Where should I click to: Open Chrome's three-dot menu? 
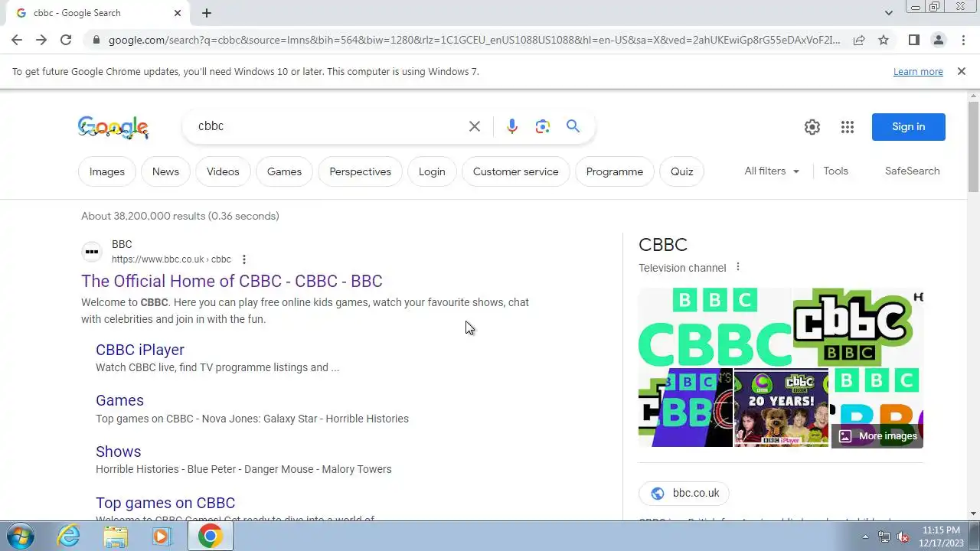963,40
